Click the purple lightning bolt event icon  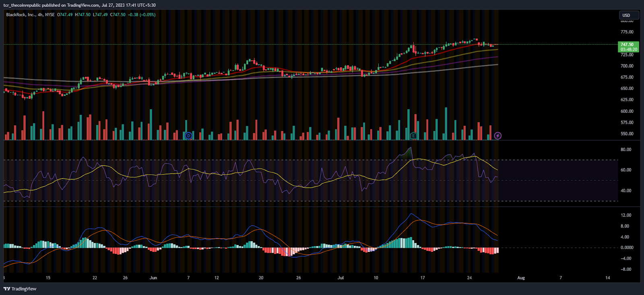[497, 136]
